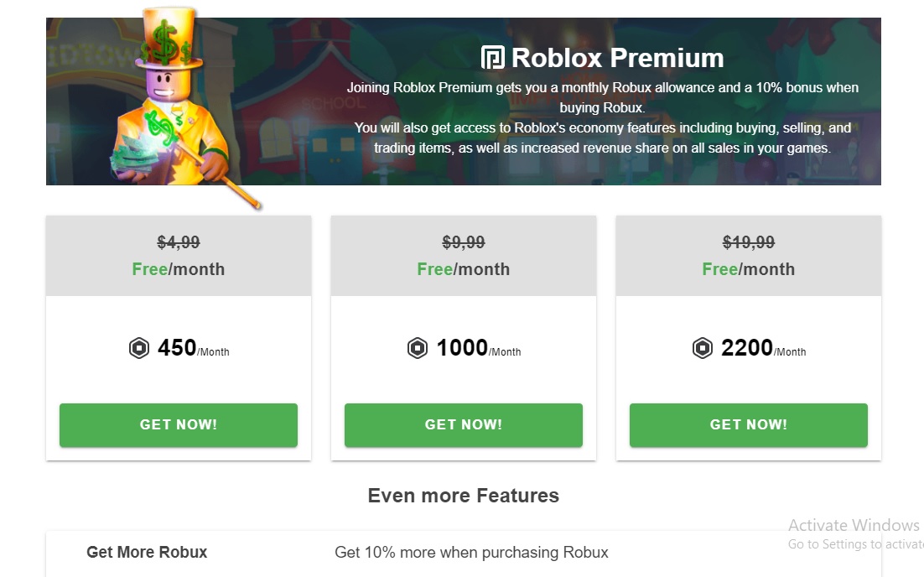The width and height of the screenshot is (924, 577).
Task: Click the 2200/Month Robux amount
Action: pyautogui.click(x=763, y=348)
